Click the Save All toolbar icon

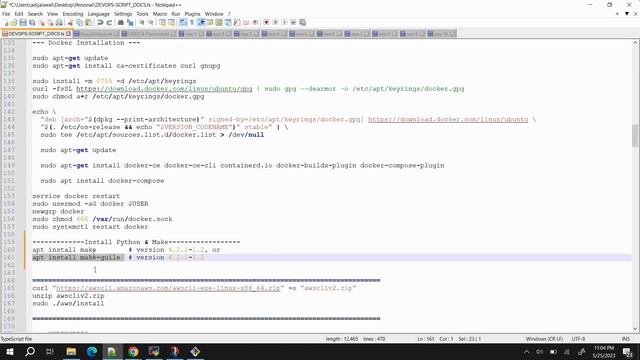[32, 22]
